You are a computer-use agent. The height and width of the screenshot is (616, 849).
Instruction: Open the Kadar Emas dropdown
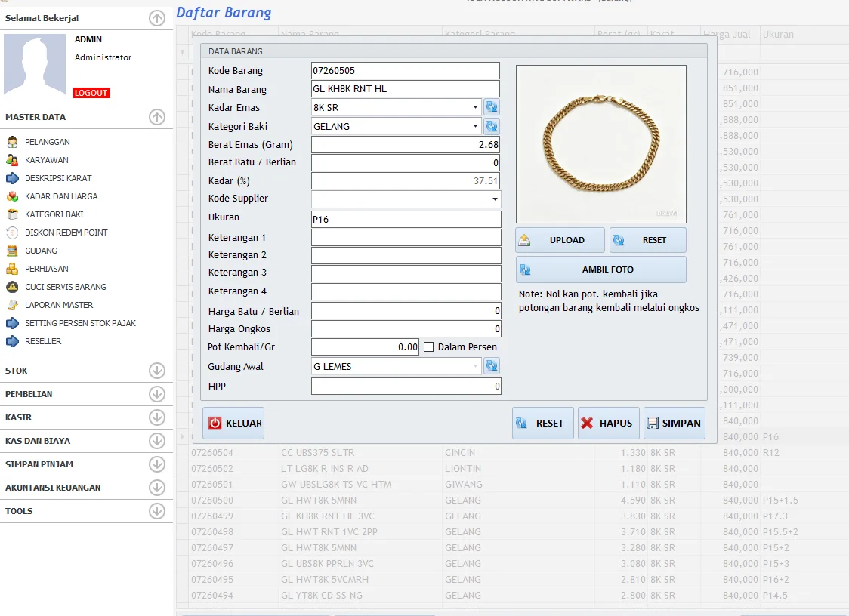pyautogui.click(x=475, y=107)
